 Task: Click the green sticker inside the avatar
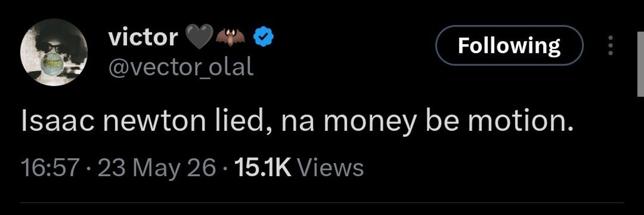point(51,64)
